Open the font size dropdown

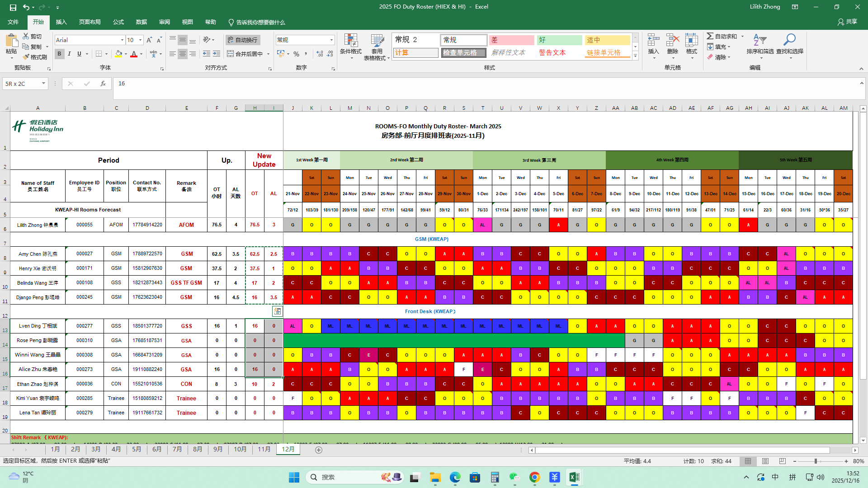(140, 40)
